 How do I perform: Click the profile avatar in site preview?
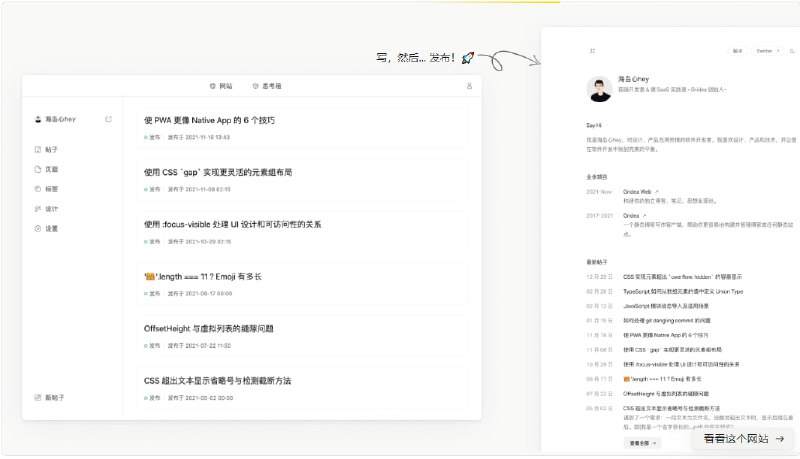(x=599, y=89)
